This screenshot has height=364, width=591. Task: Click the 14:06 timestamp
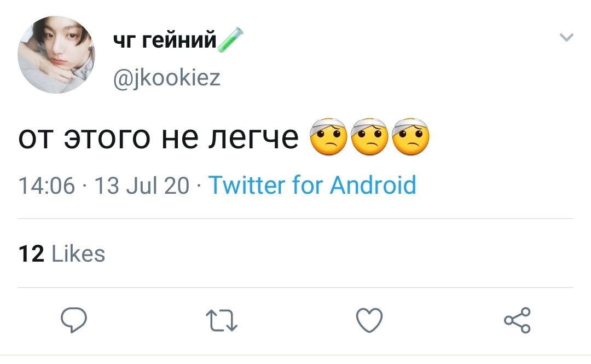[47, 186]
